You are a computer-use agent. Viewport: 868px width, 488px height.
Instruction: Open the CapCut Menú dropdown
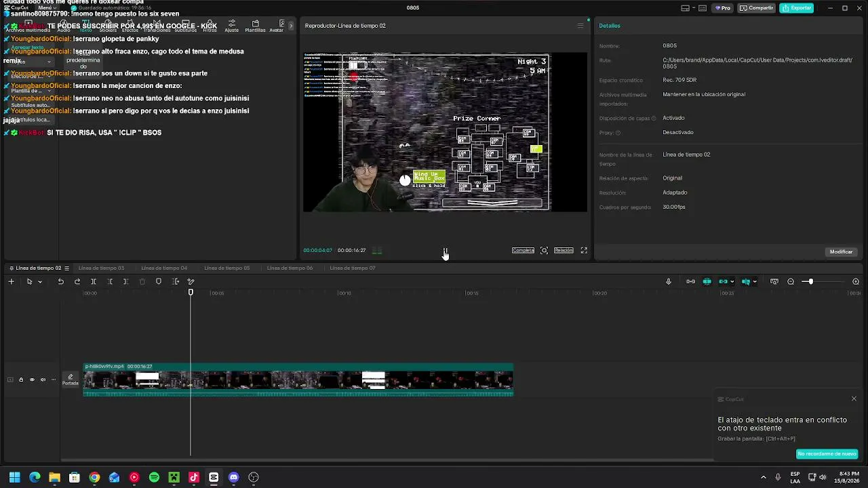[x=46, y=8]
